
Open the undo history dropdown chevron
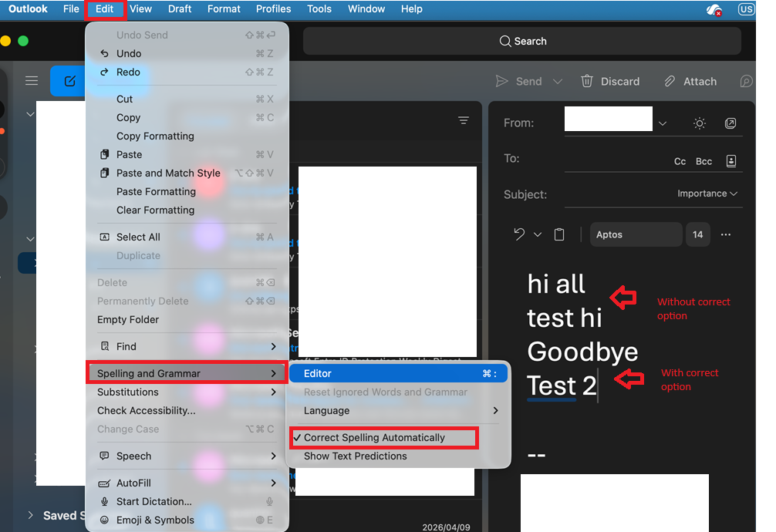pos(538,234)
